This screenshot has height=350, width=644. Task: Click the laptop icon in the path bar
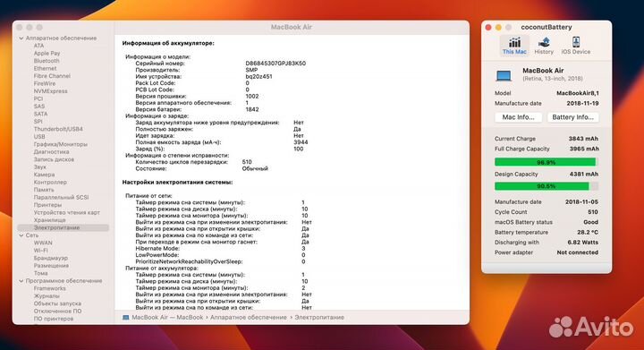[x=126, y=318]
